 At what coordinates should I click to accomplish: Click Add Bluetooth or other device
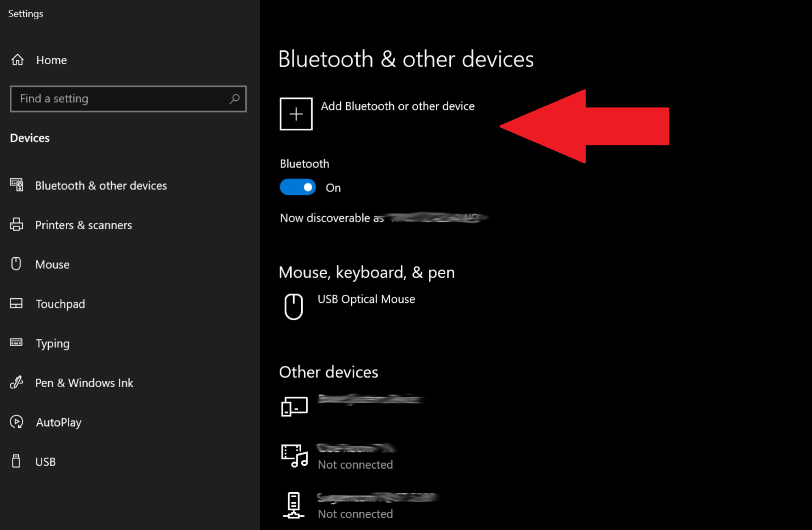397,106
